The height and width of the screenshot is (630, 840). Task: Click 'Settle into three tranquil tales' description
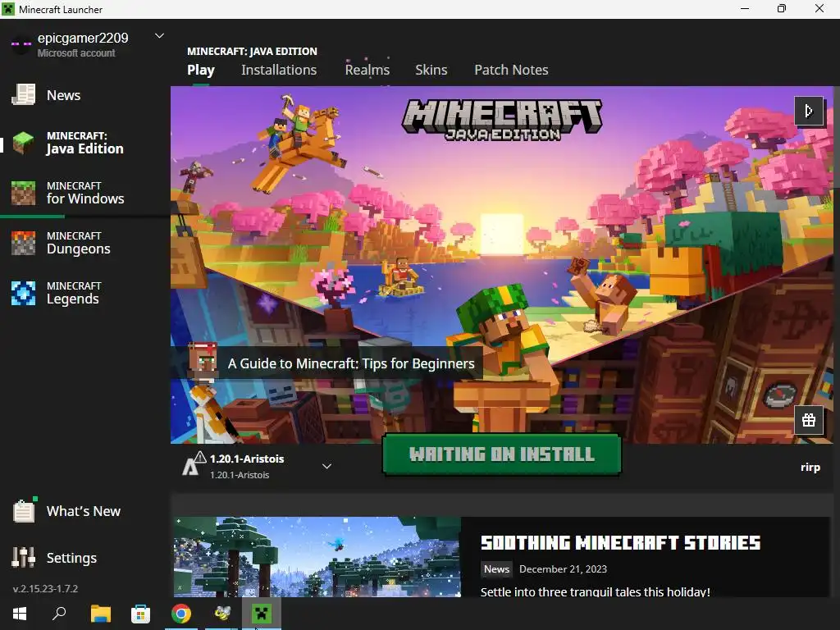click(596, 591)
